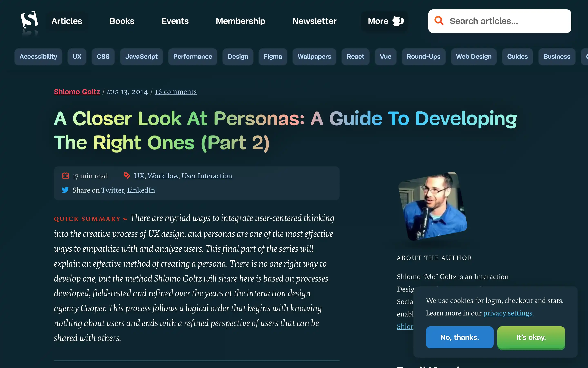
Task: Jump to the 16 comments link
Action: [x=176, y=92]
